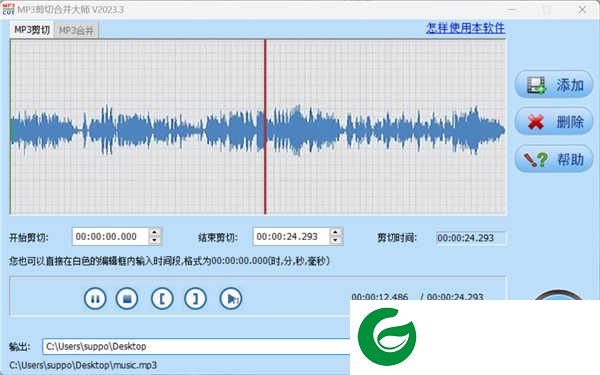The image size is (600, 375).
Task: Set cut start with left bracket button
Action: tap(162, 298)
